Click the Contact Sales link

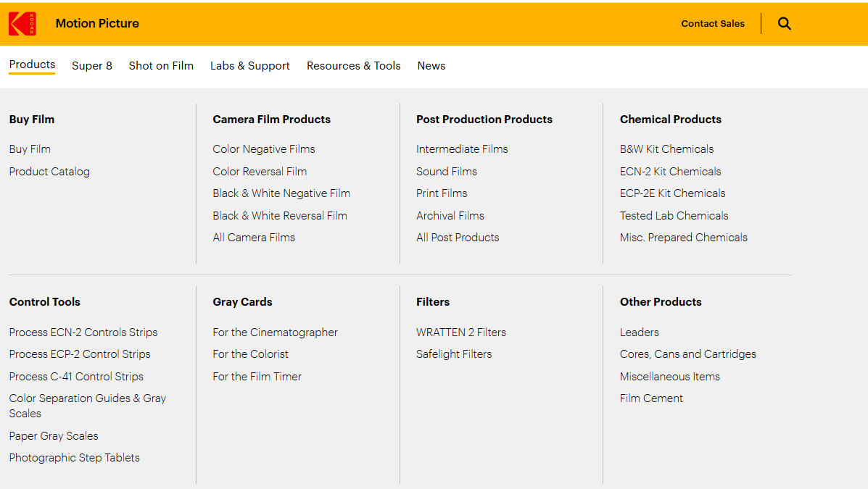[712, 23]
